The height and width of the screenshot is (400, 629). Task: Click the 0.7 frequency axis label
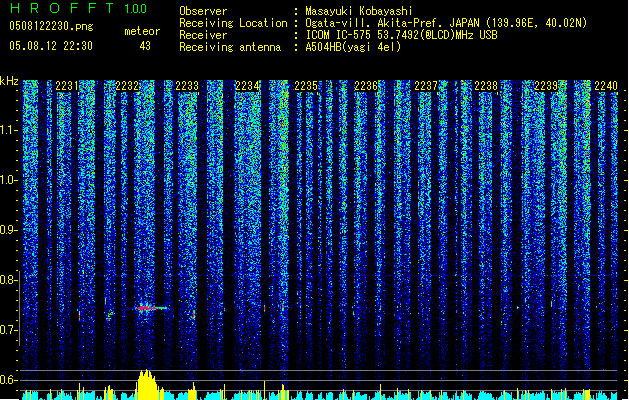click(x=8, y=330)
